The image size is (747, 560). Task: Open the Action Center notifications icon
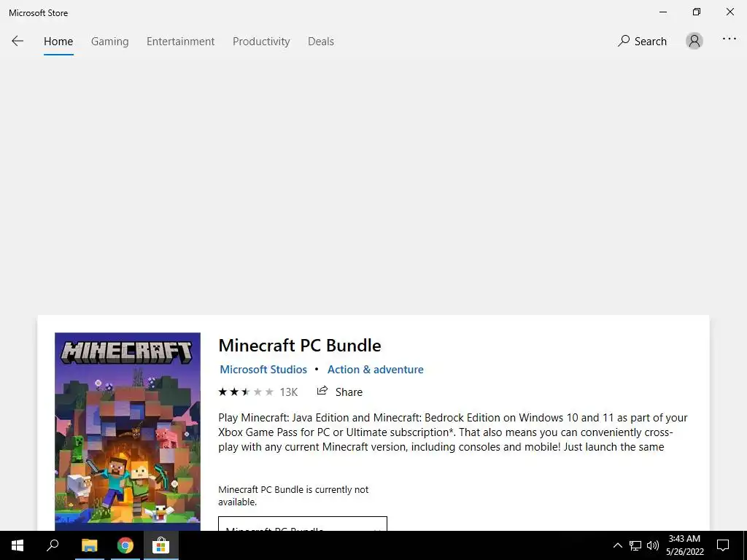[x=723, y=545]
